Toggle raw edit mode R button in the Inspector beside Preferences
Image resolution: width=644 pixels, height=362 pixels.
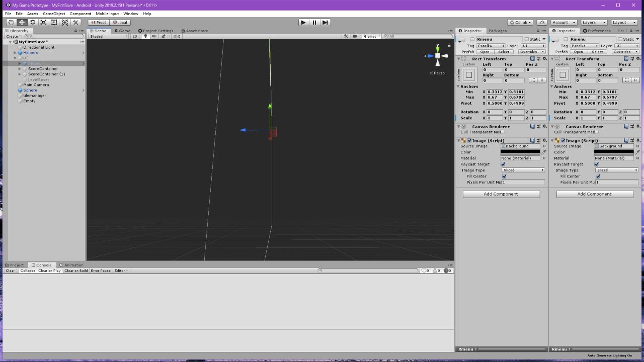pyautogui.click(x=635, y=80)
